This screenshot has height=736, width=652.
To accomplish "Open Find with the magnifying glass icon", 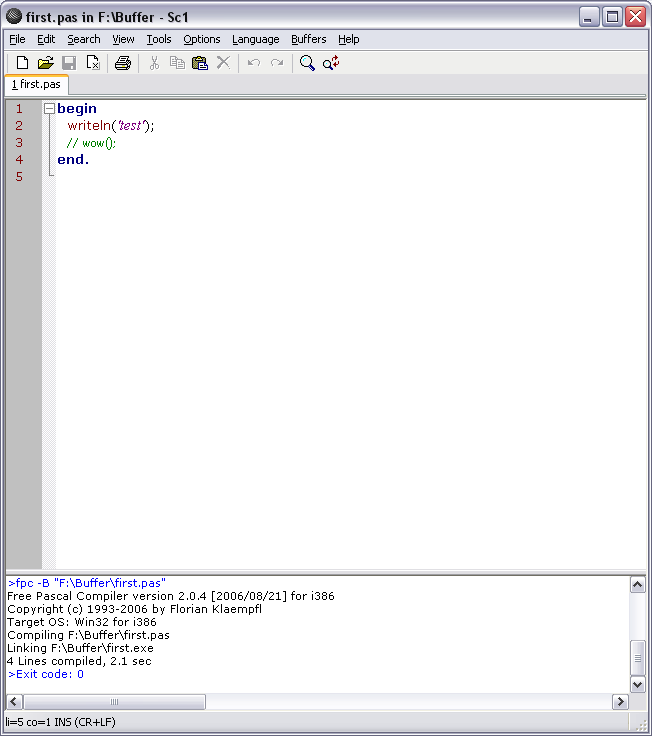I will [x=307, y=63].
